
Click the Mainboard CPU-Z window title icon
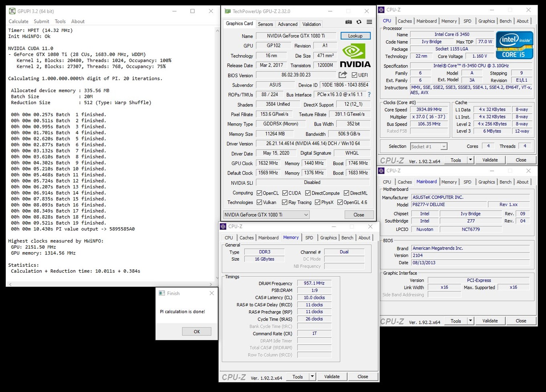tap(381, 171)
